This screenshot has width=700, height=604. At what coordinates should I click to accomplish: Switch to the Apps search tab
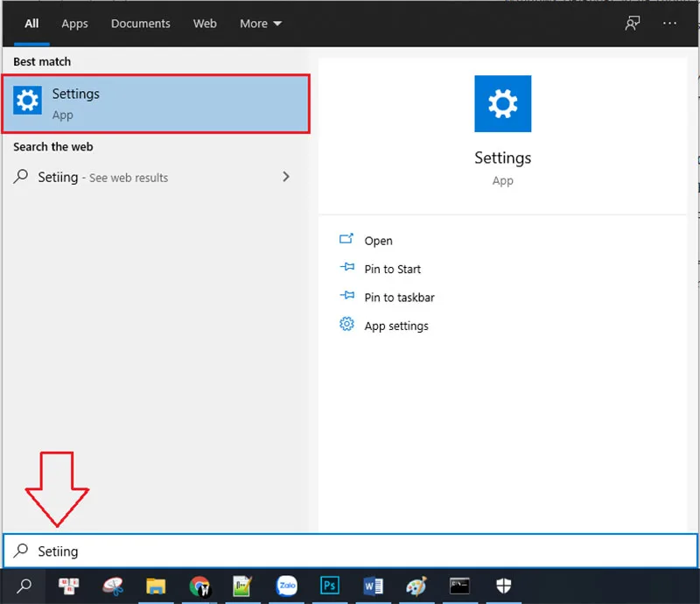coord(74,24)
